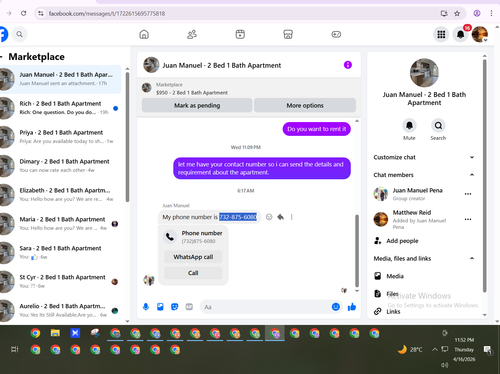This screenshot has height=374, width=500.
Task: Open the Marketplace store icon in top navigation
Action: 288,34
